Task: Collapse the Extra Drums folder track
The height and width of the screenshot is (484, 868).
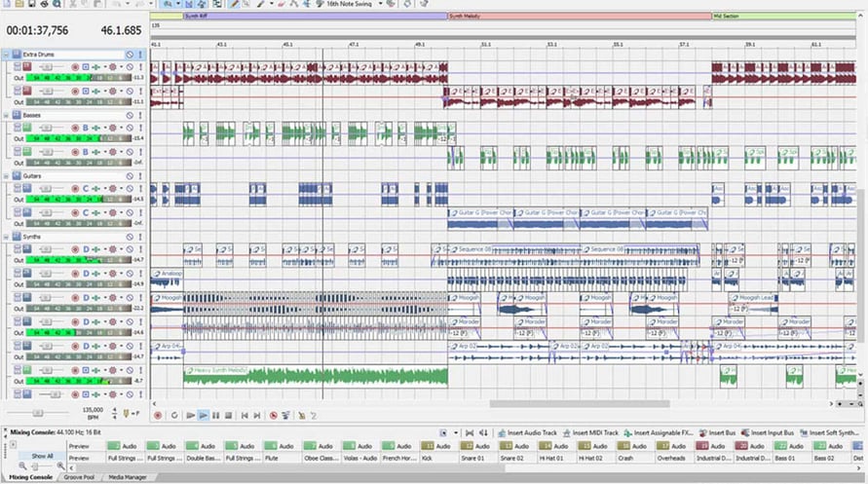Action: (x=7, y=55)
